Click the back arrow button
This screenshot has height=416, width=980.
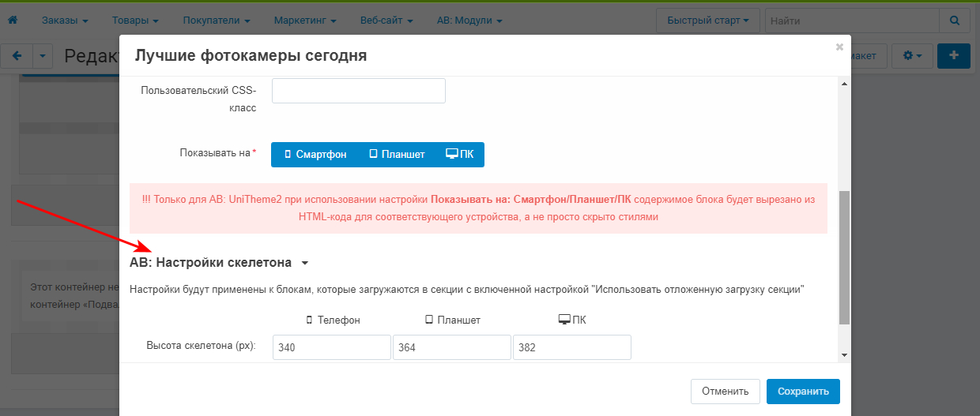[x=17, y=56]
